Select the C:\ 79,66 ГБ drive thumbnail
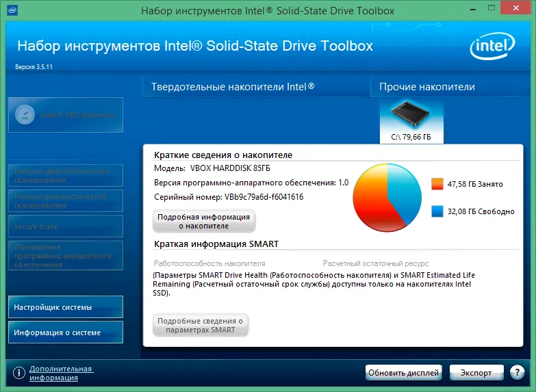 [x=411, y=122]
